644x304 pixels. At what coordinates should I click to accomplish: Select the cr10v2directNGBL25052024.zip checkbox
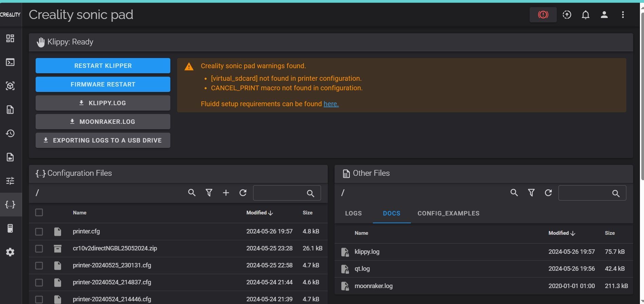click(x=39, y=248)
